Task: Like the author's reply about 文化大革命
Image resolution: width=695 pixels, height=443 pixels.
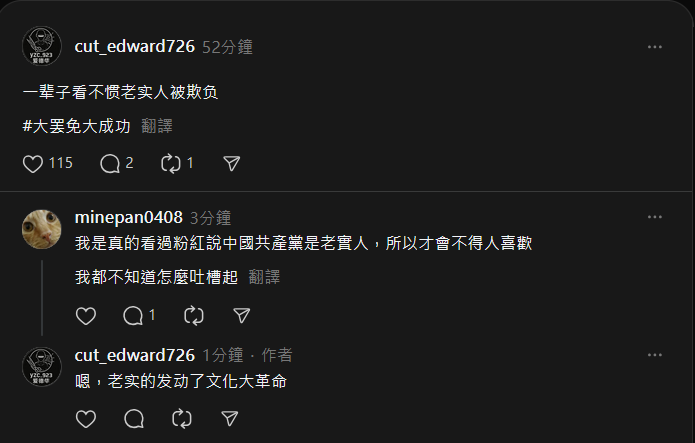Action: [86, 419]
